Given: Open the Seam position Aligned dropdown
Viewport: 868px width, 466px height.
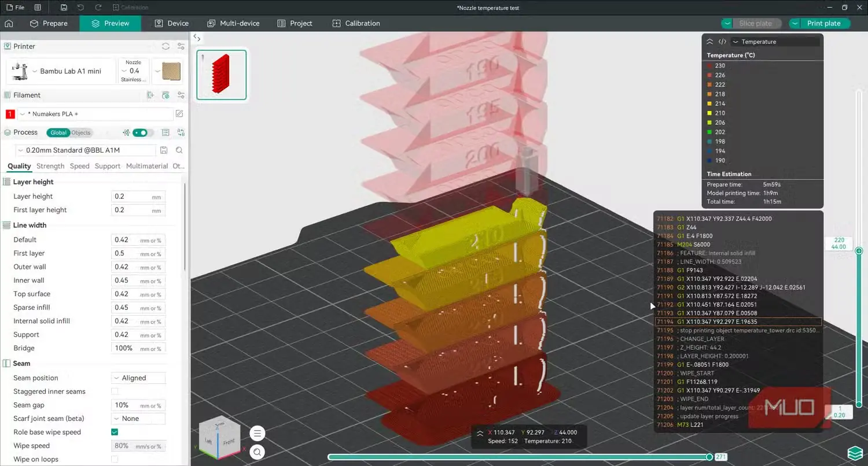Looking at the screenshot, I should pos(138,378).
